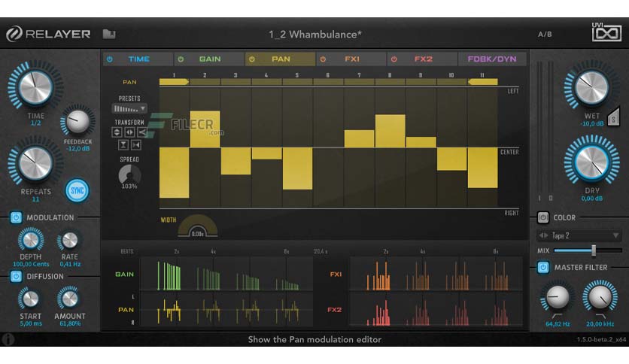Click the UVI logo icon
629x364 pixels.
(x=606, y=32)
